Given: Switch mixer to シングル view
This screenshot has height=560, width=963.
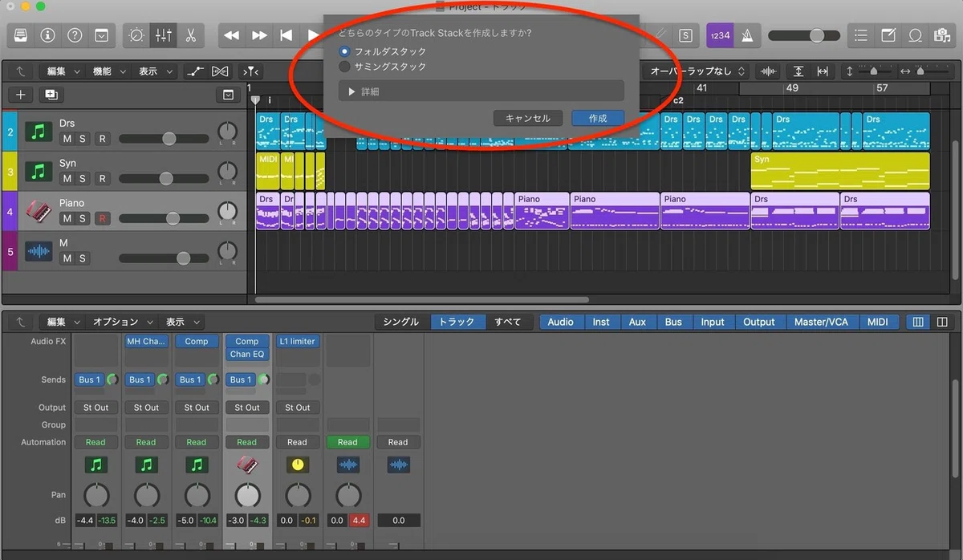Looking at the screenshot, I should [x=400, y=322].
